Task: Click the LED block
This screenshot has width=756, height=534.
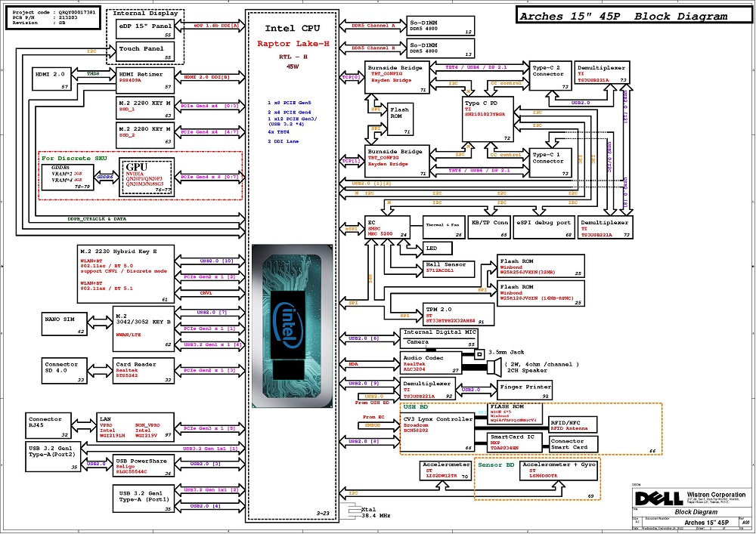Action: [x=438, y=248]
